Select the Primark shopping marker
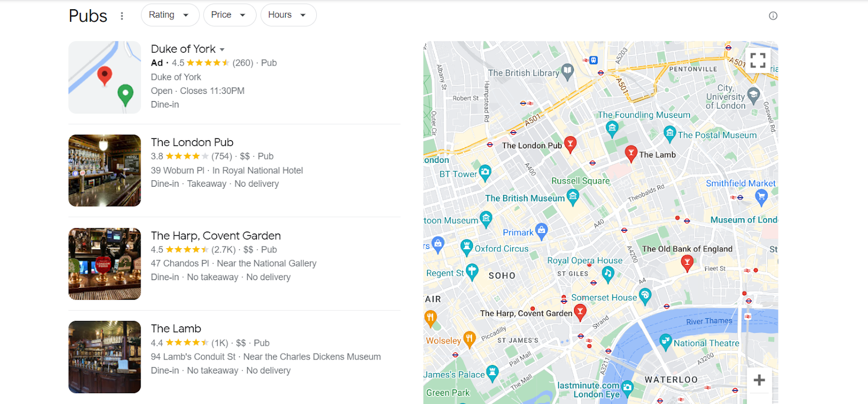This screenshot has height=404, width=868. [x=541, y=231]
